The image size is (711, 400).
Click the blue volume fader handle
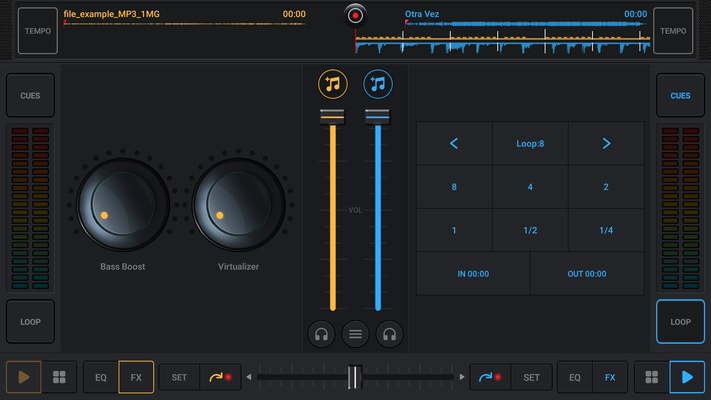click(x=377, y=117)
